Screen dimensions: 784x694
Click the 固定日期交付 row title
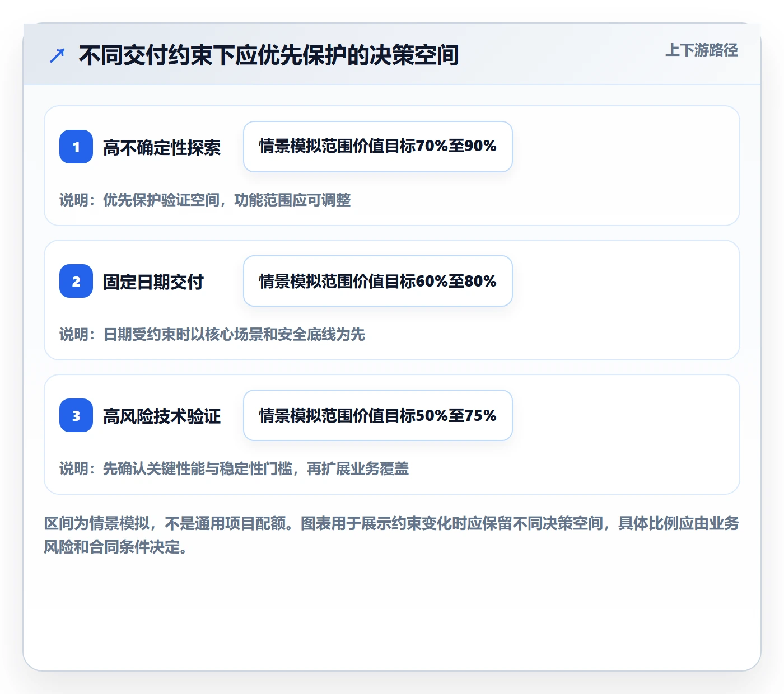point(153,282)
